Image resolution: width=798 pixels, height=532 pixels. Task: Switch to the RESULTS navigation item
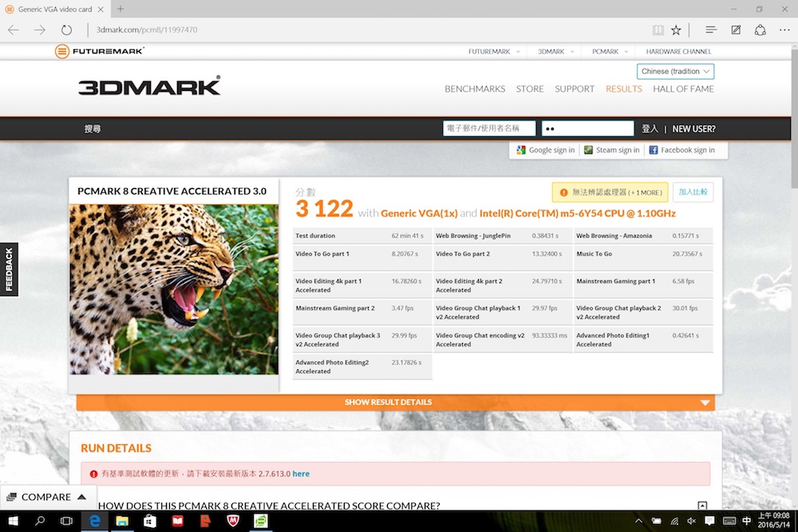(623, 89)
